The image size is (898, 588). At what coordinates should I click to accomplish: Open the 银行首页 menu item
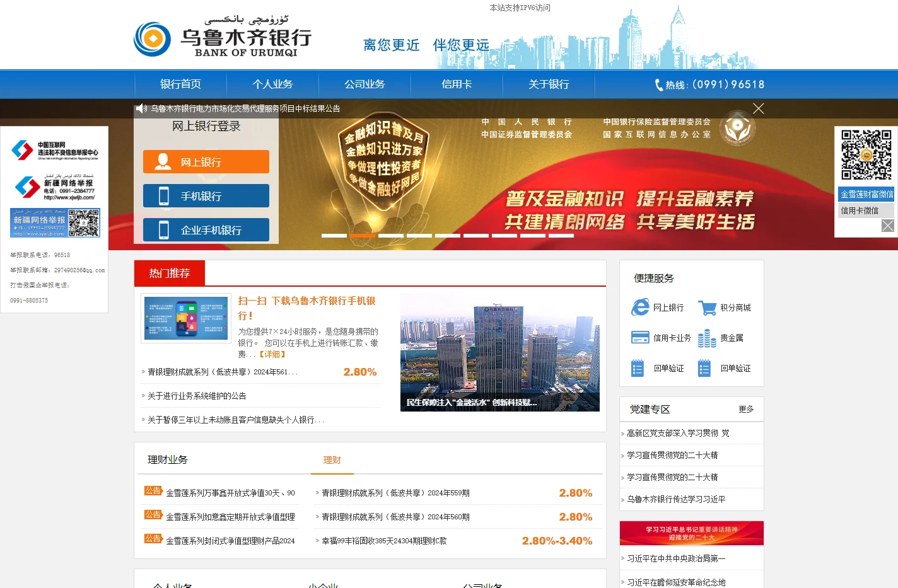point(180,84)
